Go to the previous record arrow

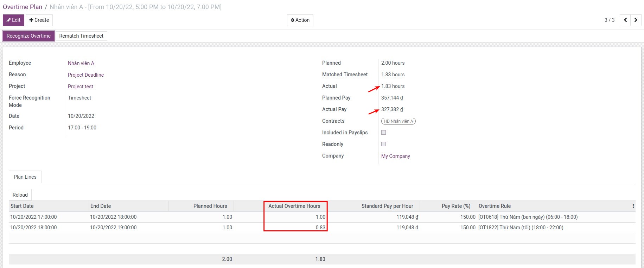[x=625, y=20]
